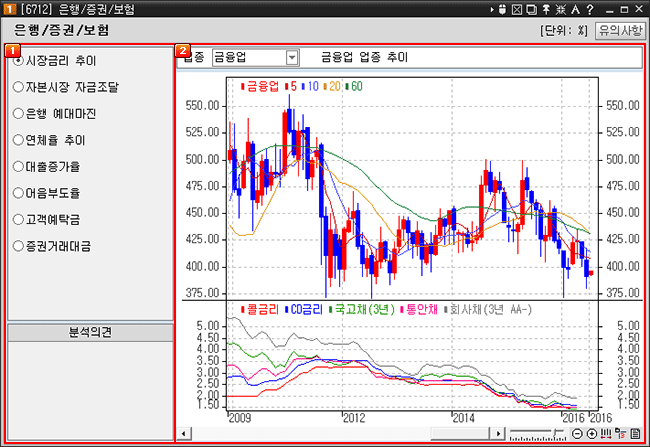
Task: Click the 10-period moving average legend
Action: [310, 86]
